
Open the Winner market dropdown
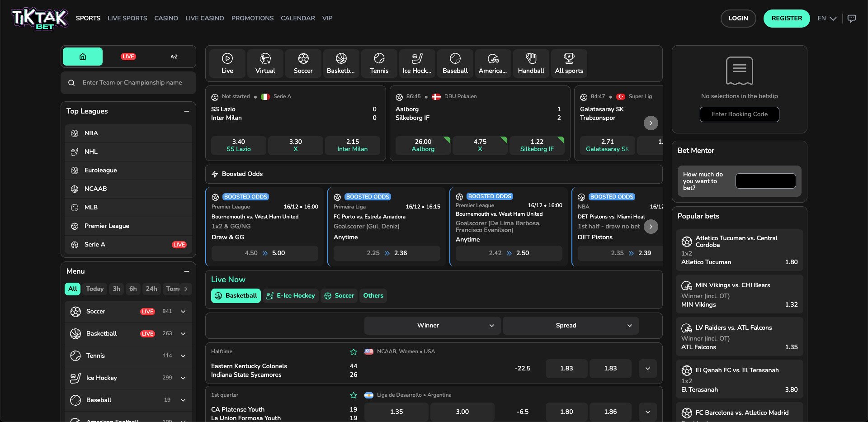coord(431,325)
